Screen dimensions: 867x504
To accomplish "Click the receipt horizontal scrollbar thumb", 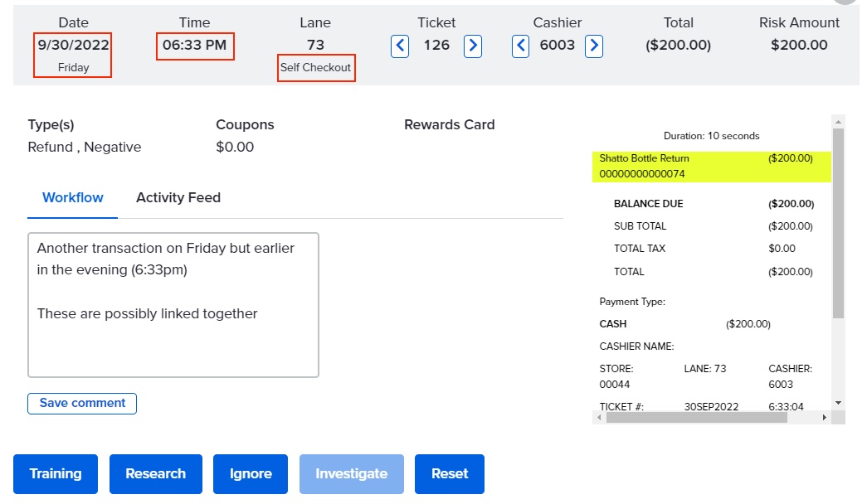I will click(x=695, y=418).
